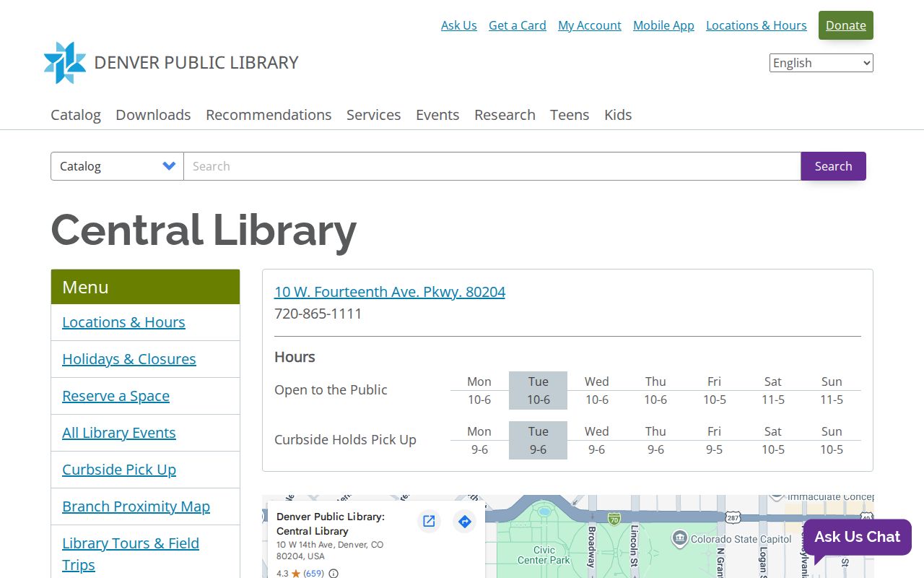The height and width of the screenshot is (578, 924).
Task: Open the Downloads navigation menu
Action: click(x=153, y=115)
